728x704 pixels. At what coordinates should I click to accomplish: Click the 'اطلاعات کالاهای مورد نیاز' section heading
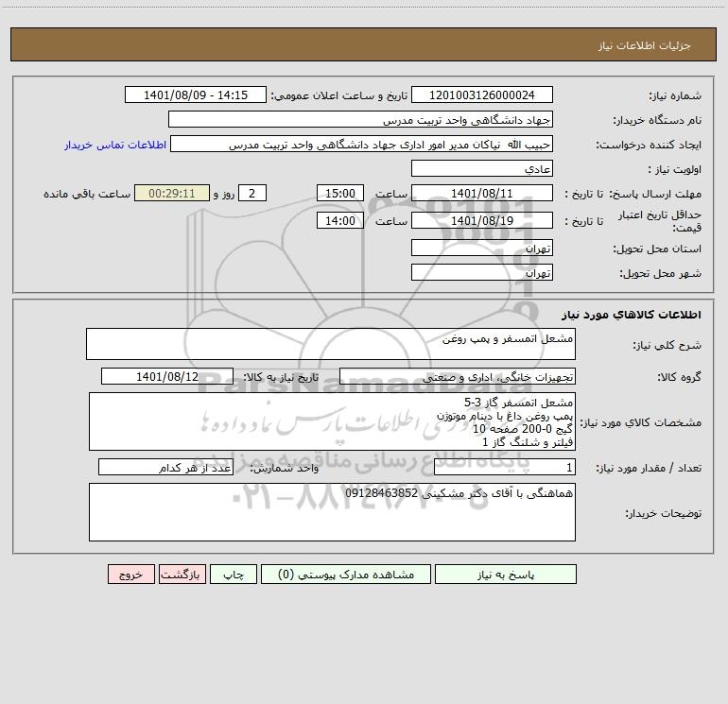tap(632, 315)
